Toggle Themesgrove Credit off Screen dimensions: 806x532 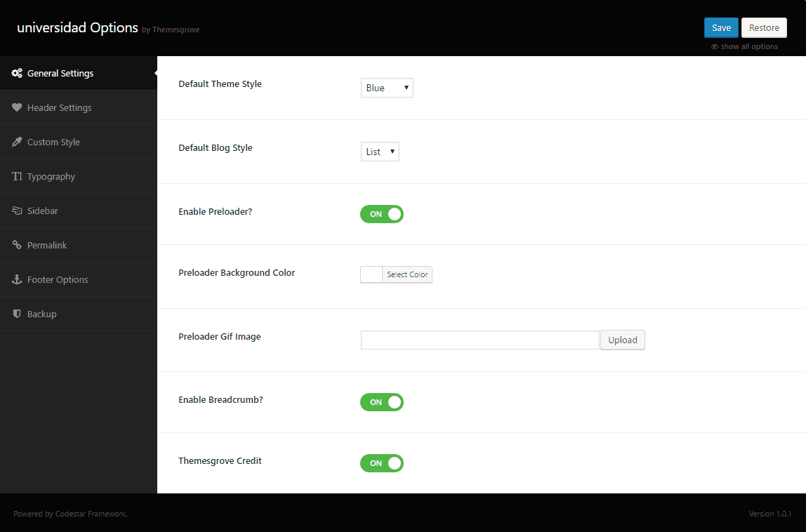382,463
